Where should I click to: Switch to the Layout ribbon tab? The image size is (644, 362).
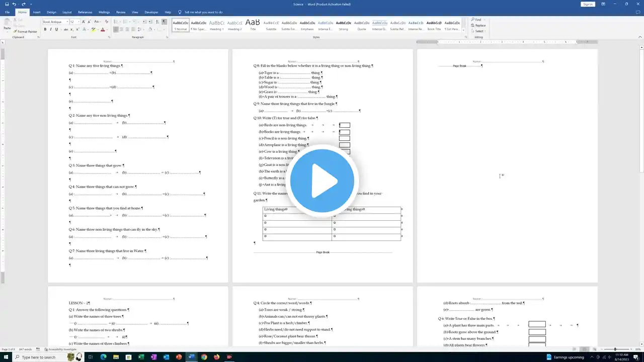tap(67, 12)
